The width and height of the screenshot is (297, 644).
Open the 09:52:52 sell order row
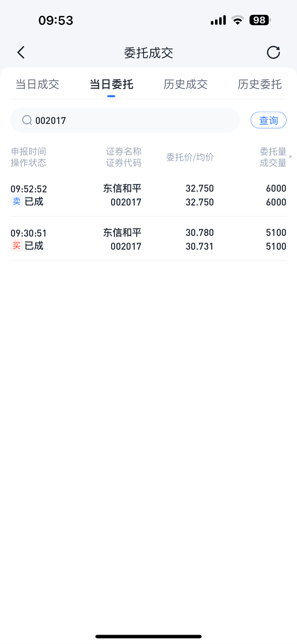click(x=148, y=195)
